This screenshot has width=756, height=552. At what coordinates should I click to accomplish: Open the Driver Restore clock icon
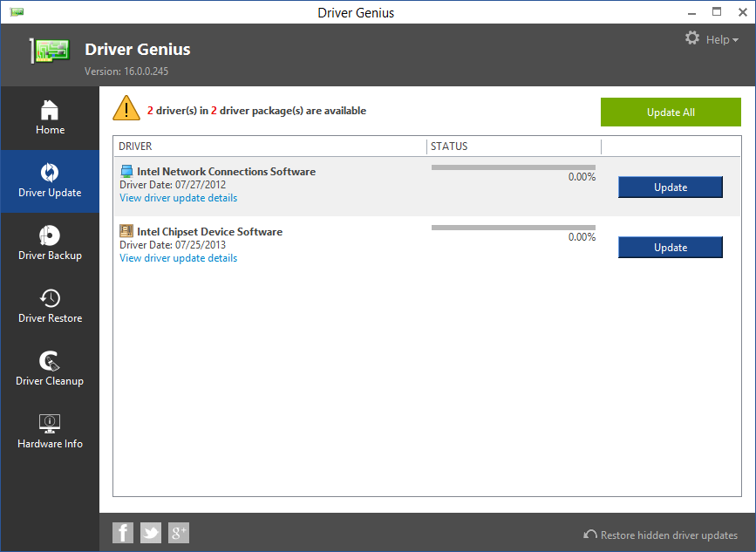(50, 298)
